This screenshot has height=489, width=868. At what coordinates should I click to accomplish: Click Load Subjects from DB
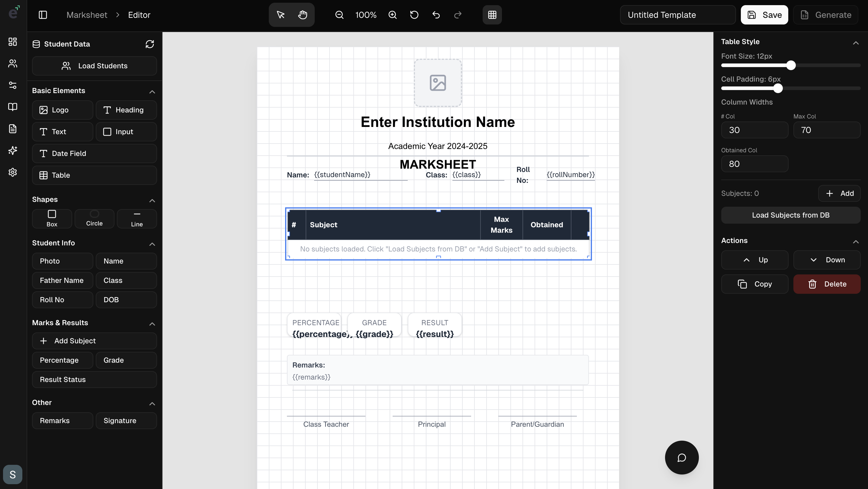[791, 215]
